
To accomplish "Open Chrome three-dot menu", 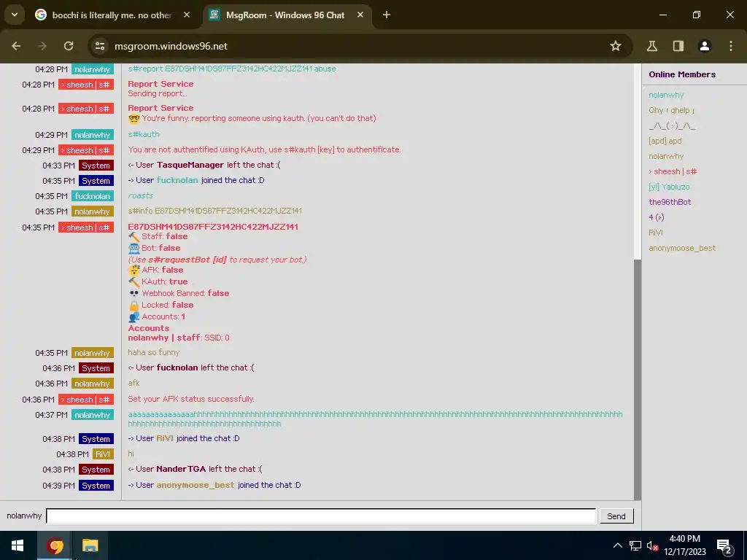I will click(731, 46).
